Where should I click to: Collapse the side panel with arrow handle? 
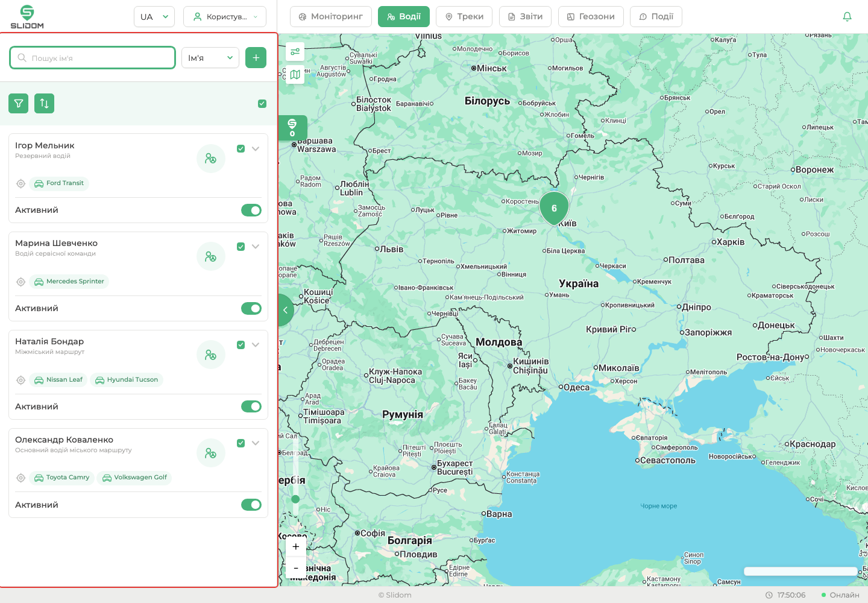tap(286, 310)
